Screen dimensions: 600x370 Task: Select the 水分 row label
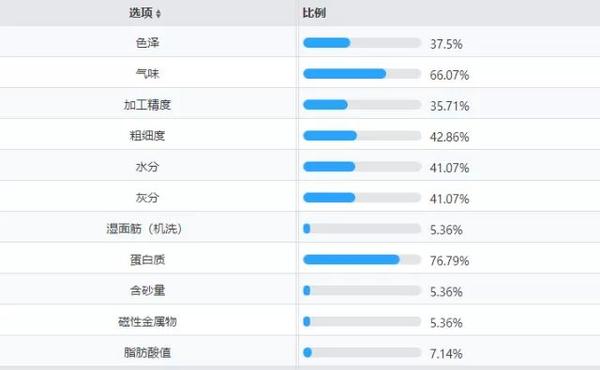point(147,167)
